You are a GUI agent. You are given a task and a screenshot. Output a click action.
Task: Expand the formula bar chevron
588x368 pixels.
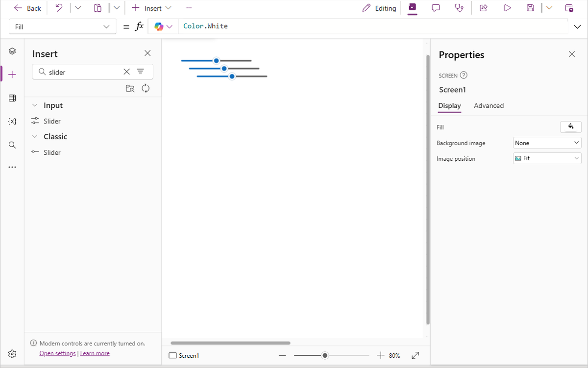tap(577, 27)
